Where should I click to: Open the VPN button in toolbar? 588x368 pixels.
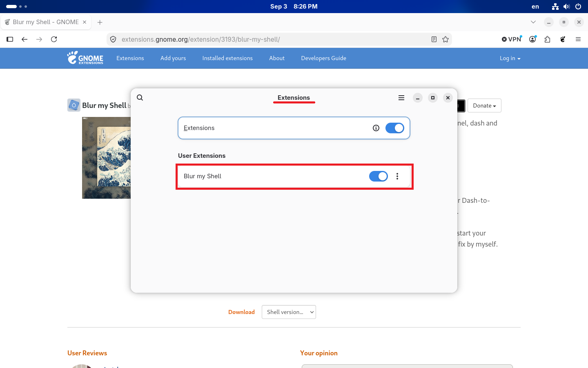(x=512, y=39)
